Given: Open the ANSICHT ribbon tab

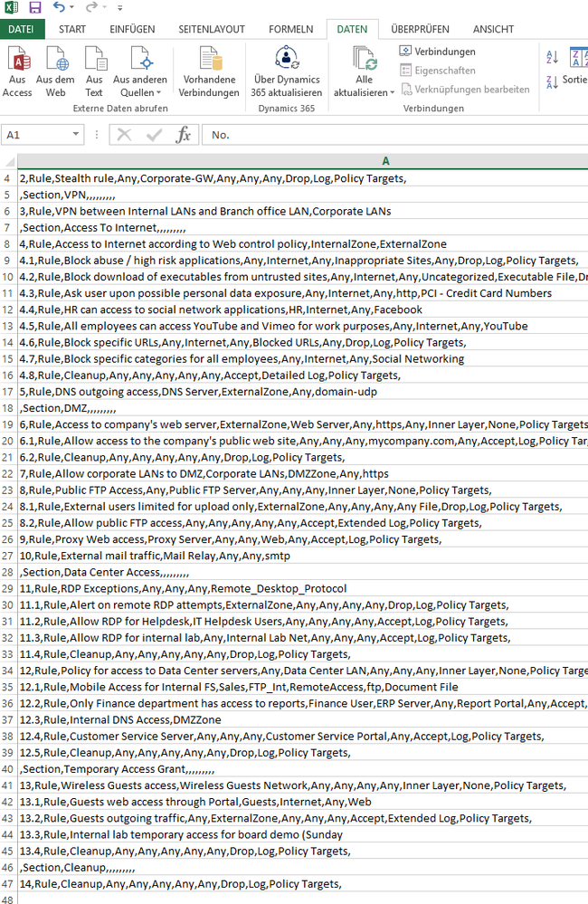Looking at the screenshot, I should pos(493,29).
